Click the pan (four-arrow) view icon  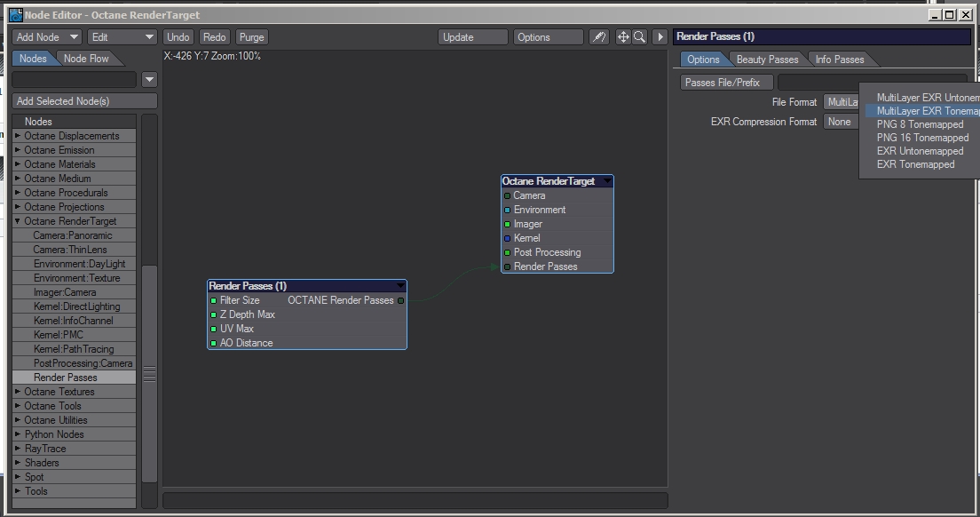click(x=623, y=37)
